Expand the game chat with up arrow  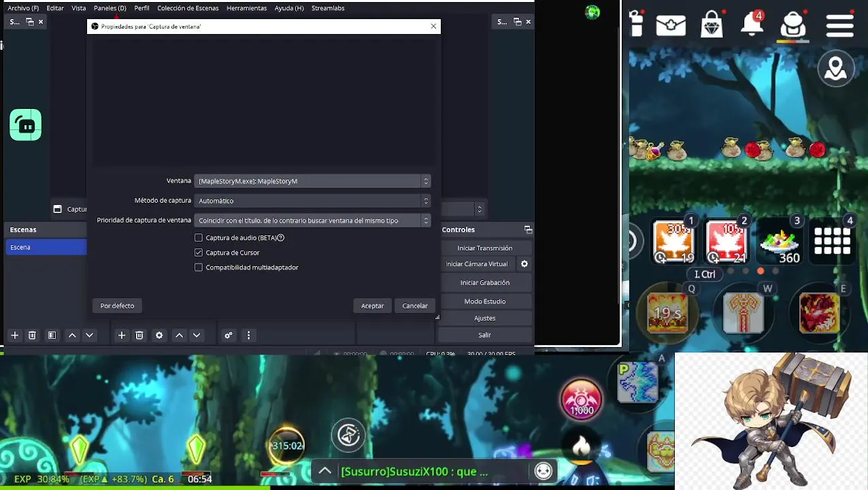click(x=325, y=471)
